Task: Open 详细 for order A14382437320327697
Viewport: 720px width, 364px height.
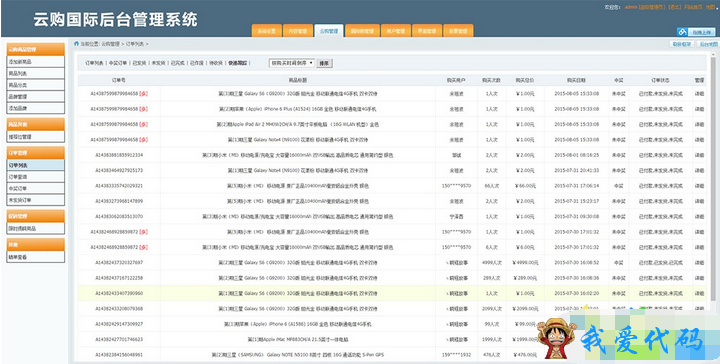Action: click(699, 263)
